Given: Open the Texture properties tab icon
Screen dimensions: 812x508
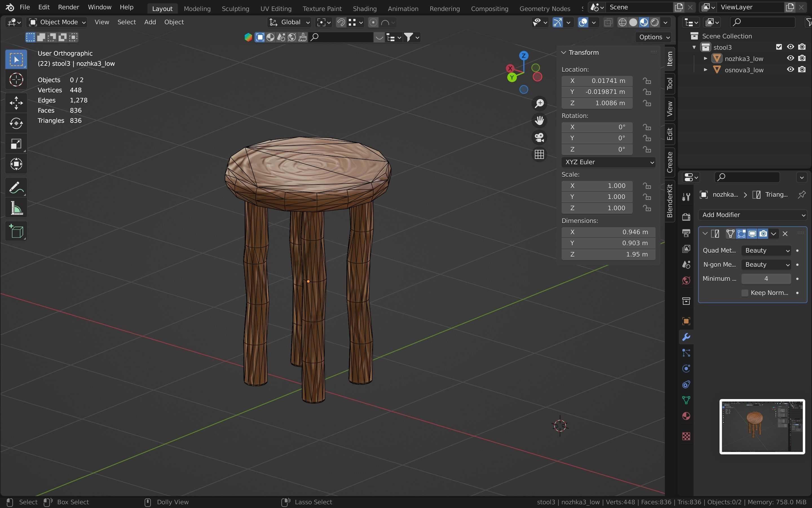Looking at the screenshot, I should (686, 436).
